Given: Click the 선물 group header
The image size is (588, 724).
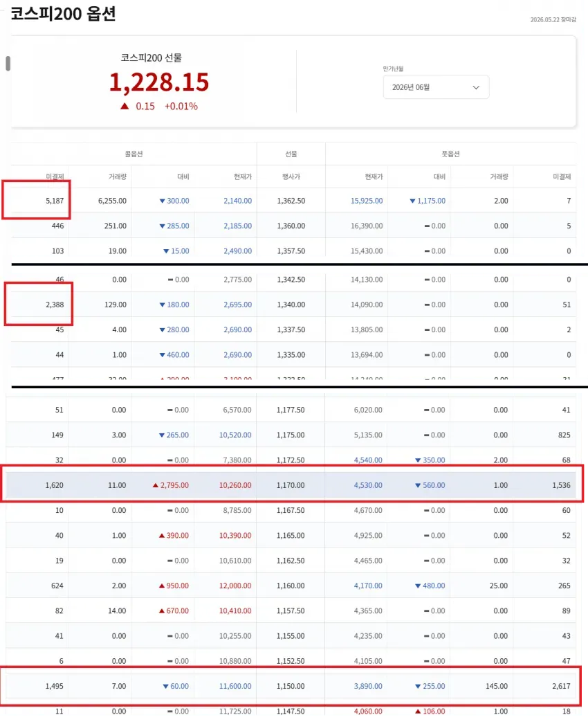Looking at the screenshot, I should click(x=291, y=154).
